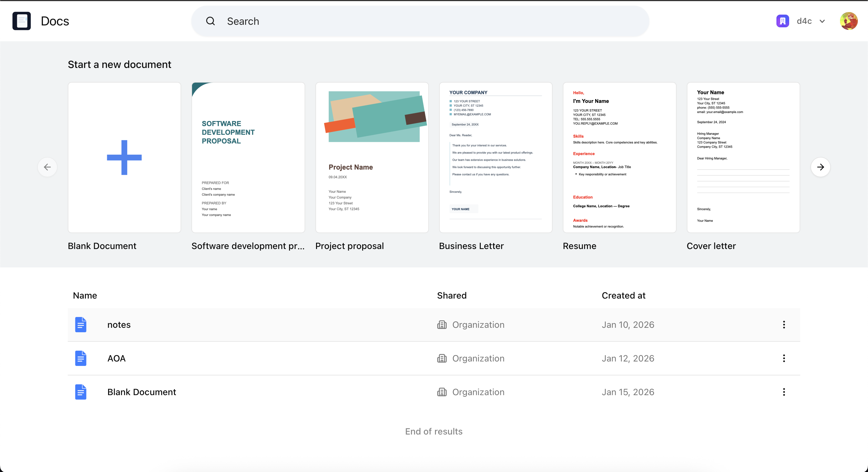
Task: Create a new Blank Document template
Action: (124, 158)
